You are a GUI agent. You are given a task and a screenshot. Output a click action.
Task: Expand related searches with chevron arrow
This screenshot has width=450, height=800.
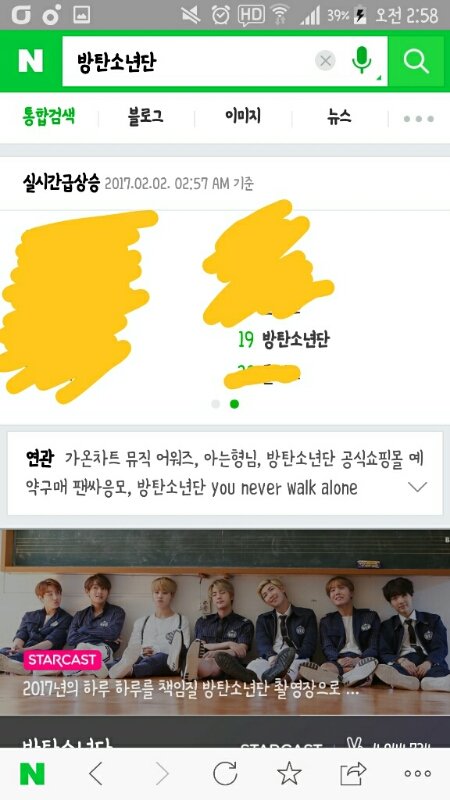coord(417,487)
